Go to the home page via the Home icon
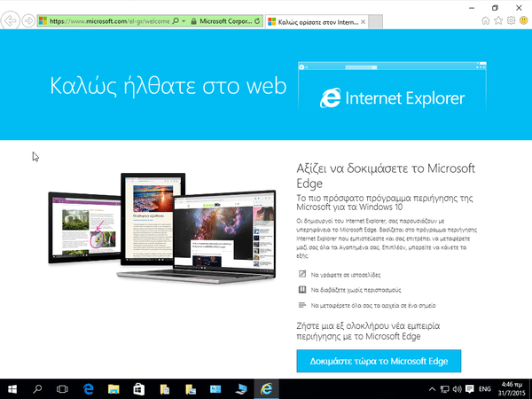Image resolution: width=532 pixels, height=399 pixels. 486,20
